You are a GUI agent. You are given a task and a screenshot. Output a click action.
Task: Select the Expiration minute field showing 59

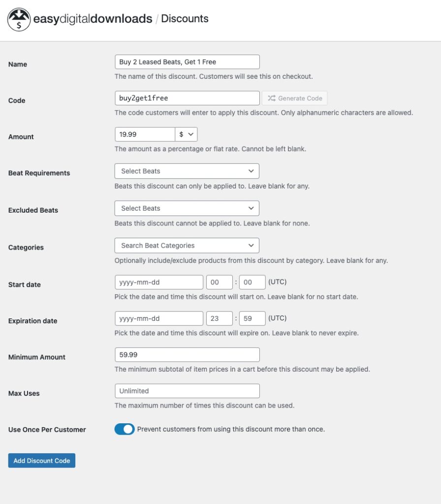(x=252, y=318)
